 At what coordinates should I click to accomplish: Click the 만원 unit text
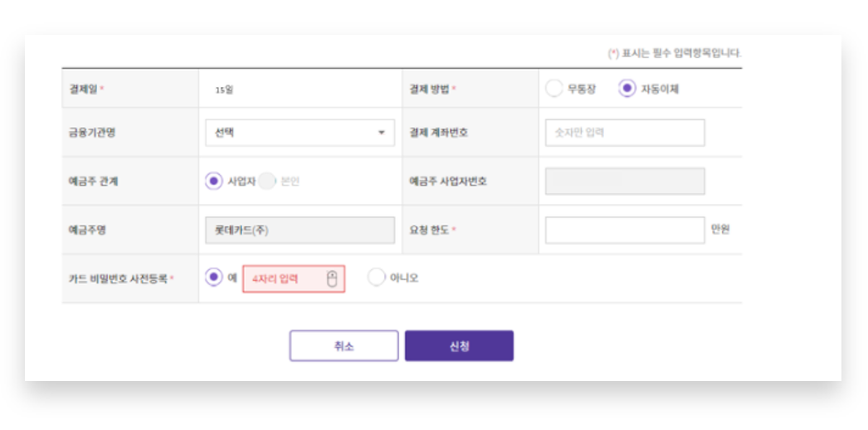719,230
